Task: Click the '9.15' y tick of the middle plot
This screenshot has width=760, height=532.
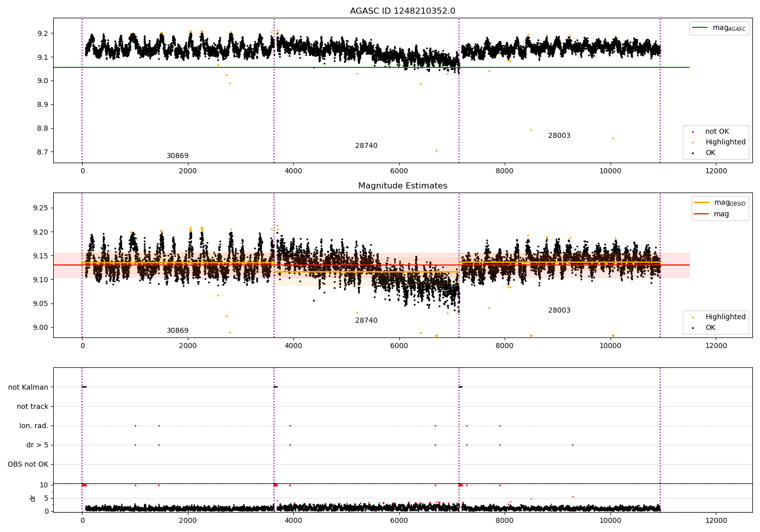Action: [41, 256]
